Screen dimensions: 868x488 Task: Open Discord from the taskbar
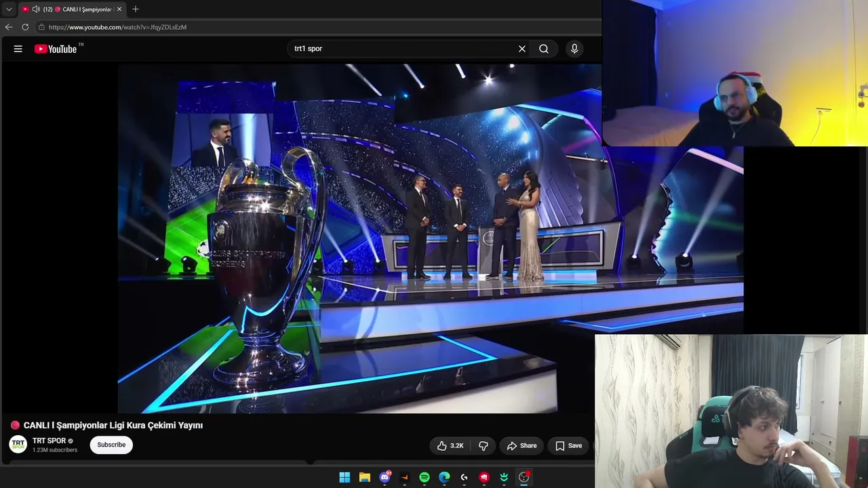pyautogui.click(x=384, y=477)
